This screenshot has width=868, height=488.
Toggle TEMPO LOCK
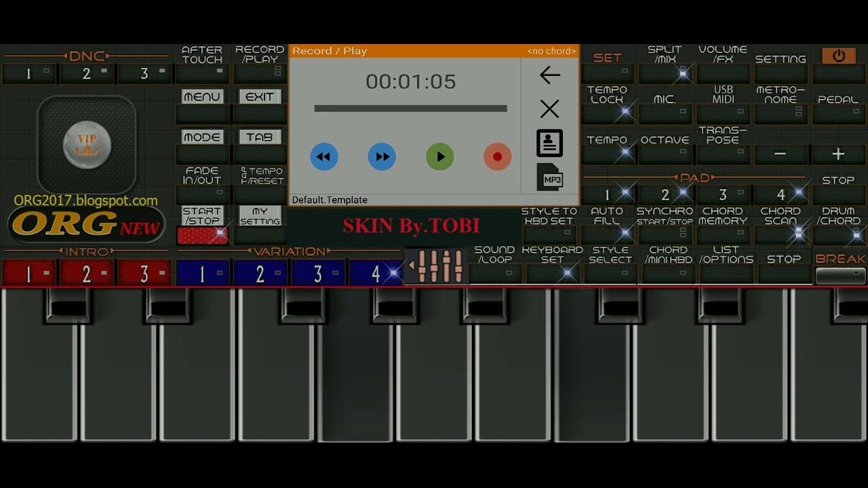click(607, 113)
